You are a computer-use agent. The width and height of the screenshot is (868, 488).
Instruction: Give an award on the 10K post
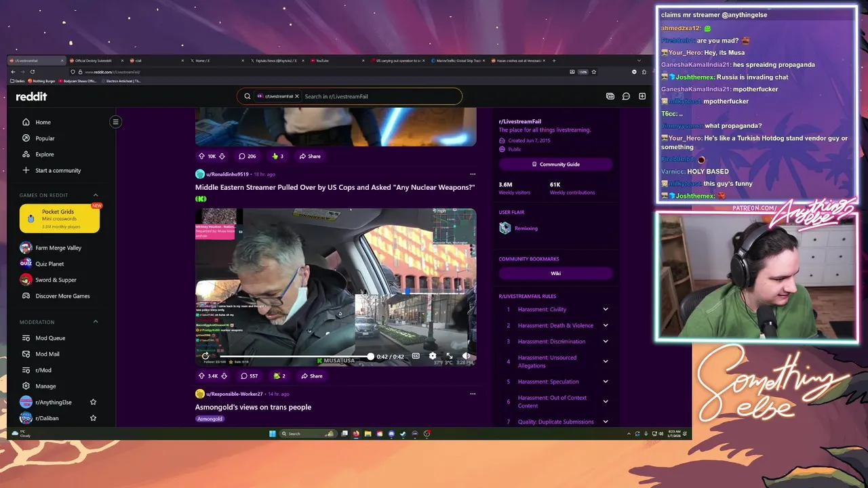coord(277,156)
